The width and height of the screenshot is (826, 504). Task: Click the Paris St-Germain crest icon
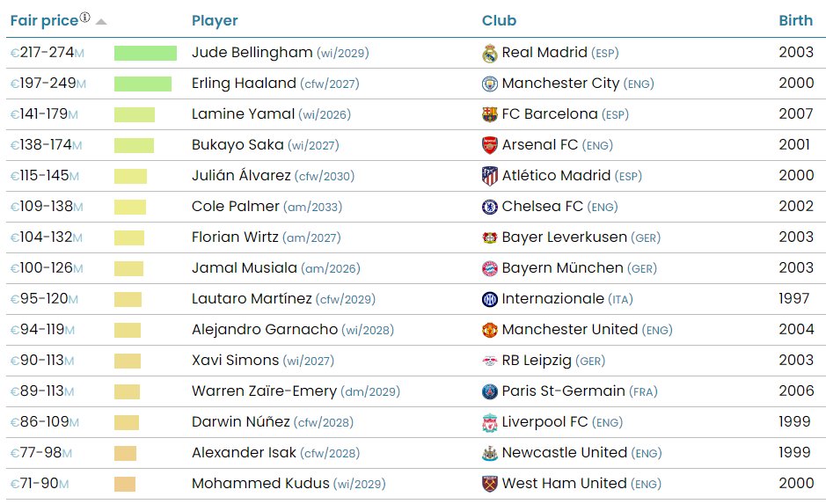(489, 391)
